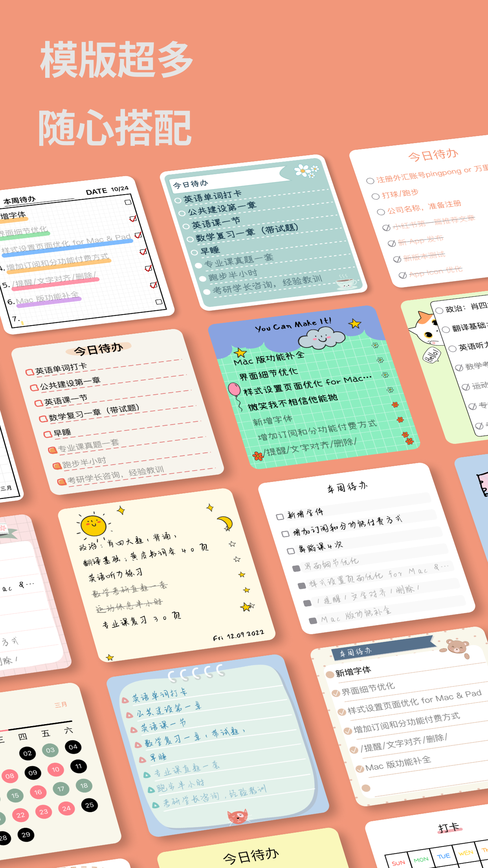Open the TUE column of the 打卡 tracker

pyautogui.click(x=444, y=856)
